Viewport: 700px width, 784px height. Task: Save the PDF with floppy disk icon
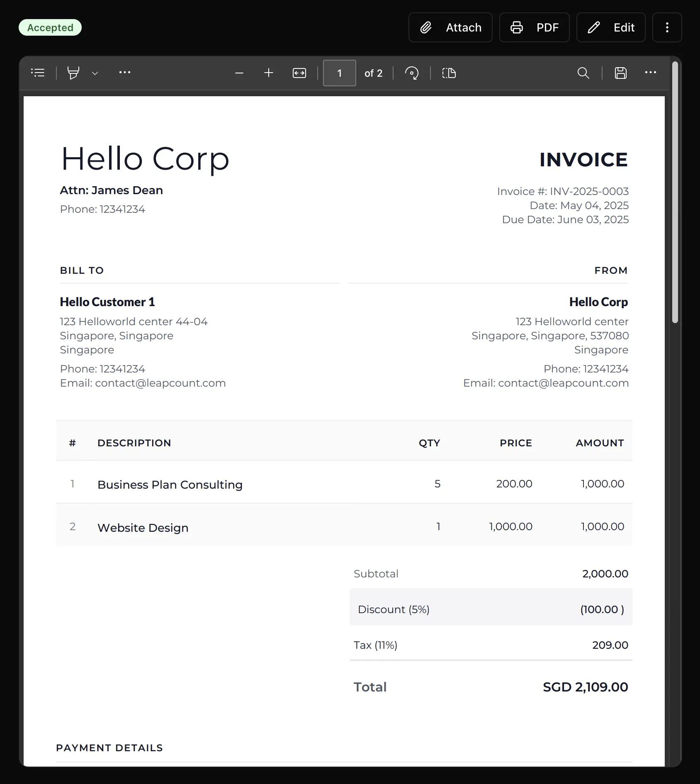click(620, 73)
